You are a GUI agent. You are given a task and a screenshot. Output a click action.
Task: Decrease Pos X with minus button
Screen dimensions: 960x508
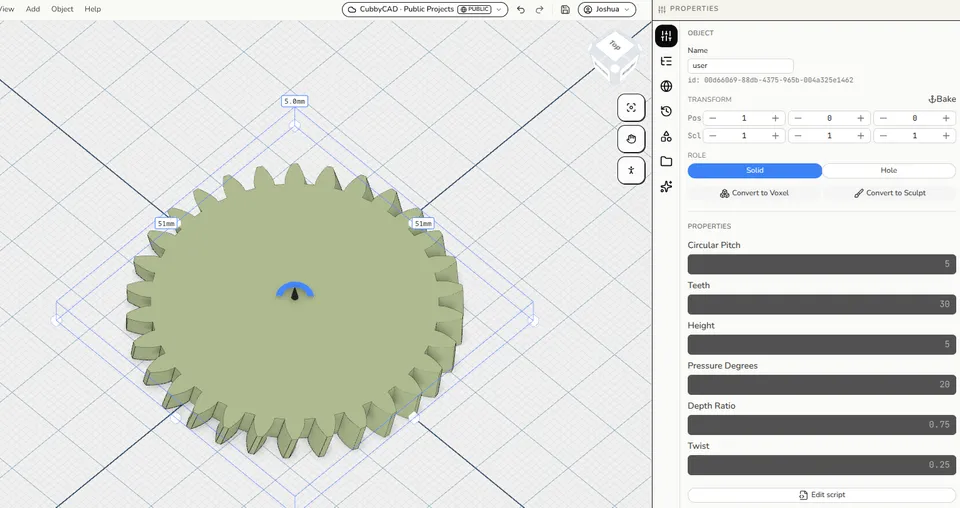point(712,118)
